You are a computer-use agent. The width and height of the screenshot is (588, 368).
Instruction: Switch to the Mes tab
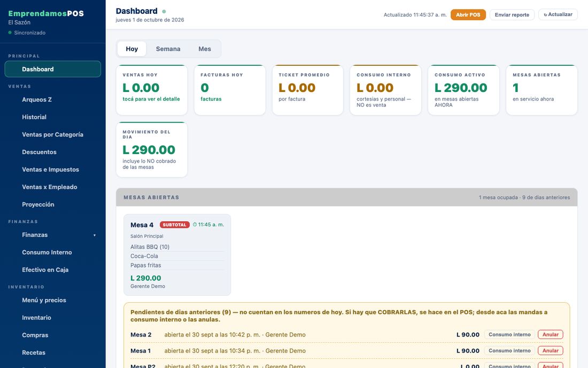(204, 49)
